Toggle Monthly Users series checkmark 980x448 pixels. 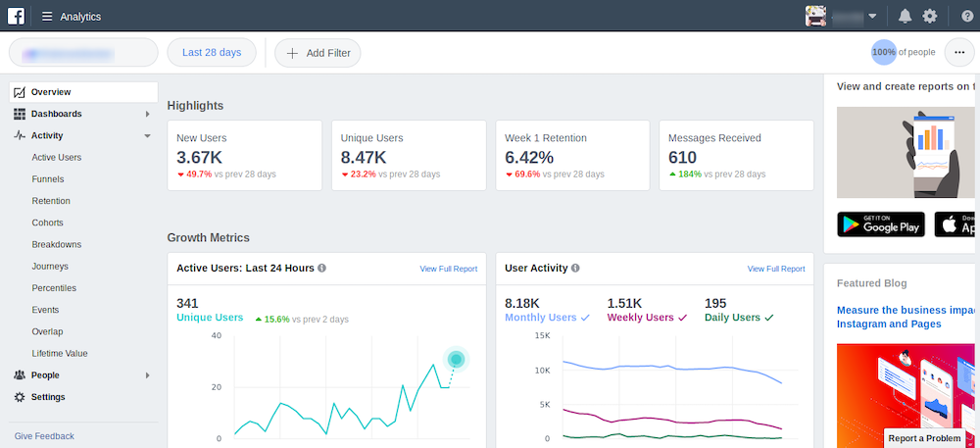585,318
